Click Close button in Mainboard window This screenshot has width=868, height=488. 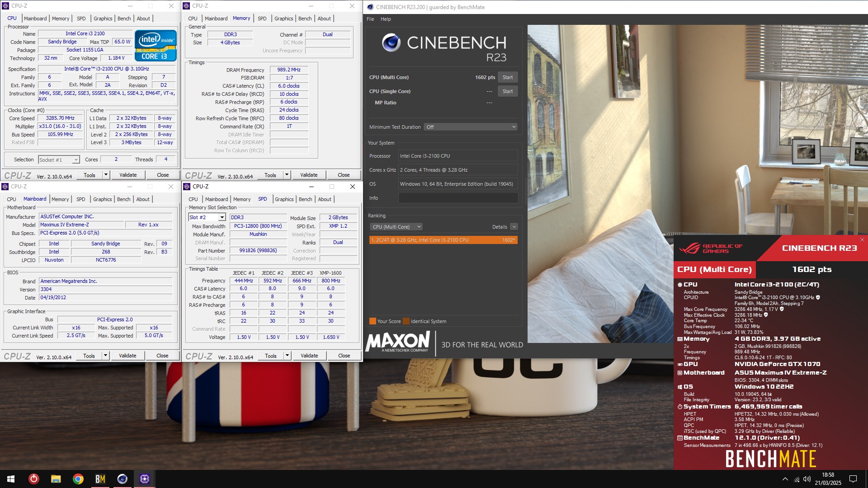(x=162, y=356)
